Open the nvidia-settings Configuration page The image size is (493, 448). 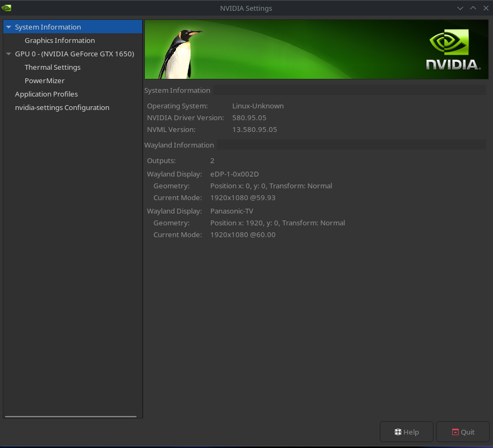tap(63, 107)
